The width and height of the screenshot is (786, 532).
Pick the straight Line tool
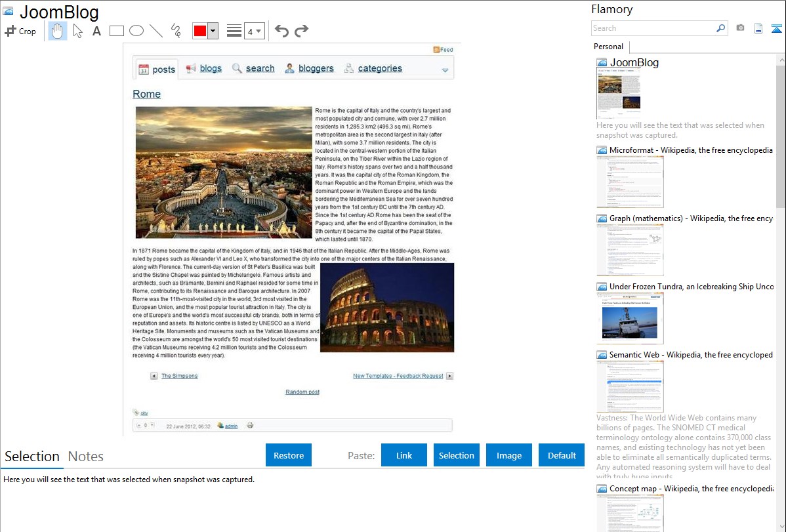point(156,31)
